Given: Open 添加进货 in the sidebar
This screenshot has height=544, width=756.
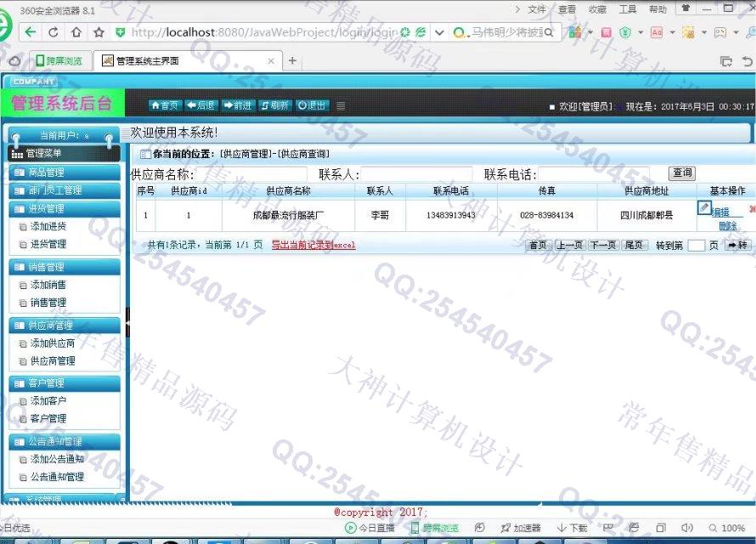Looking at the screenshot, I should pos(48,226).
